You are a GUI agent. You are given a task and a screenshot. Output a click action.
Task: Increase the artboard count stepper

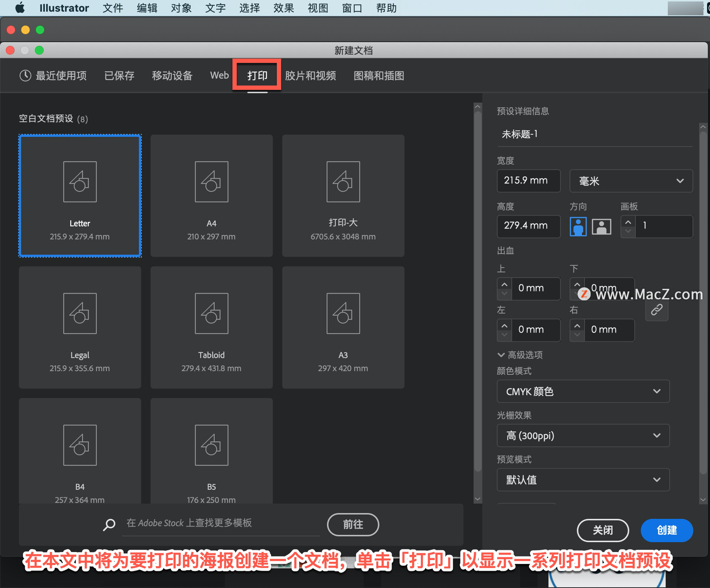(628, 222)
